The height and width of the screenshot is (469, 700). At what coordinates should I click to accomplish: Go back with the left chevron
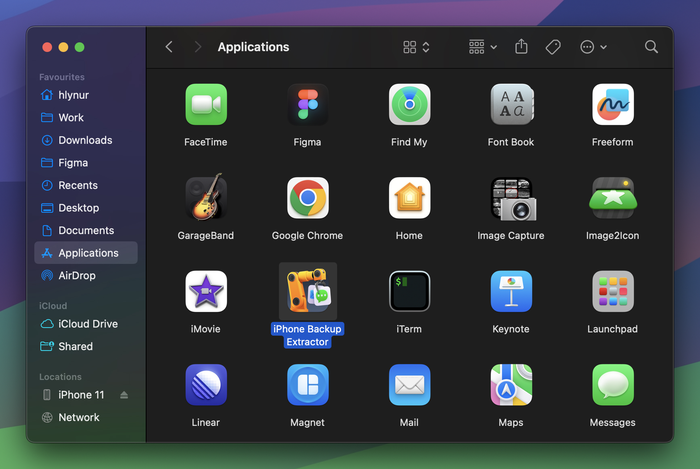[x=169, y=47]
